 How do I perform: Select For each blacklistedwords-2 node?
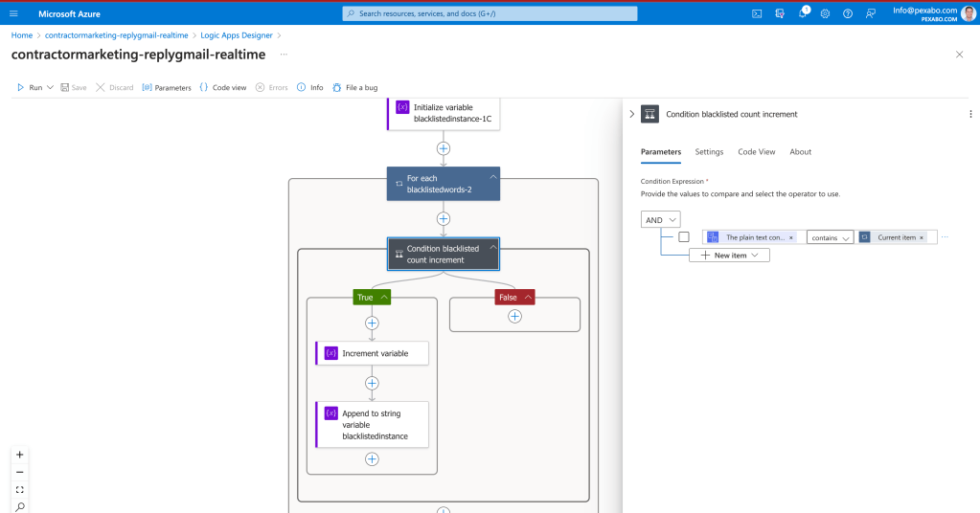coord(444,184)
